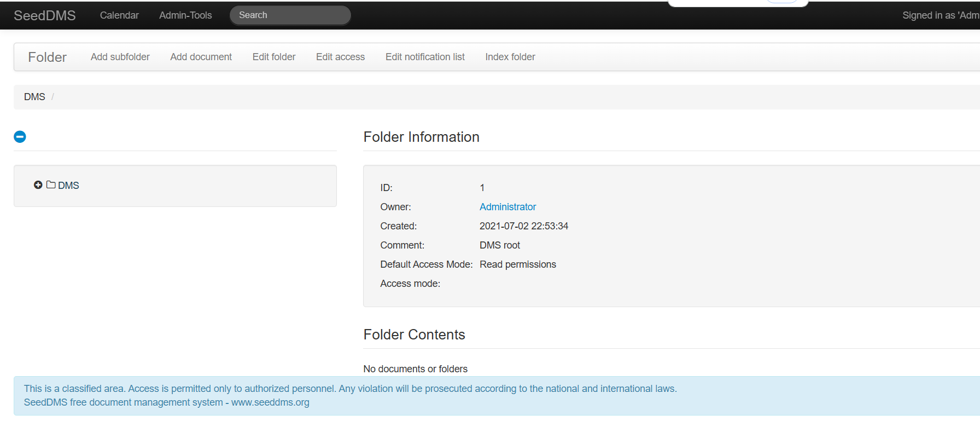Click the DMS breadcrumb link
980x444 pixels.
tap(34, 97)
